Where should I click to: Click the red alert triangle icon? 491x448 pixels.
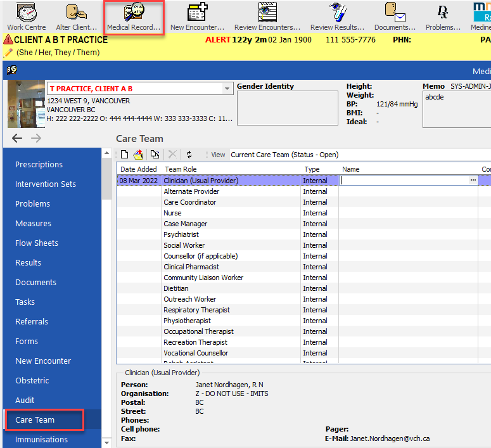(8, 40)
